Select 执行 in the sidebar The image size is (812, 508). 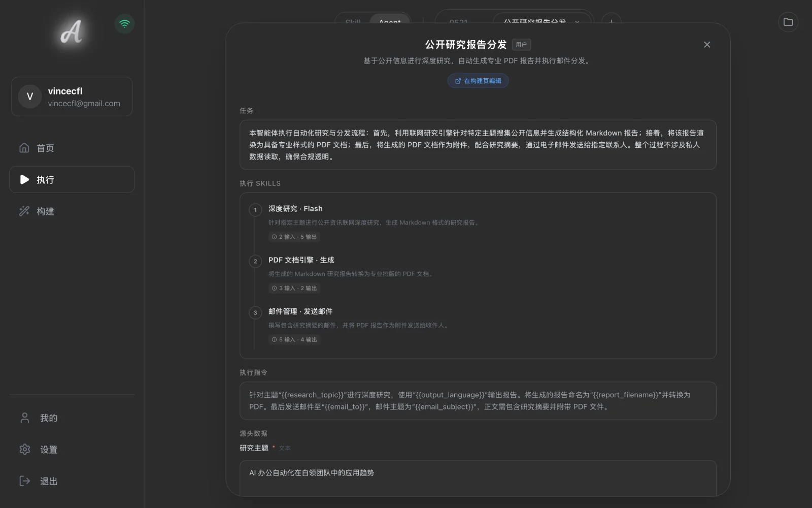pos(72,179)
